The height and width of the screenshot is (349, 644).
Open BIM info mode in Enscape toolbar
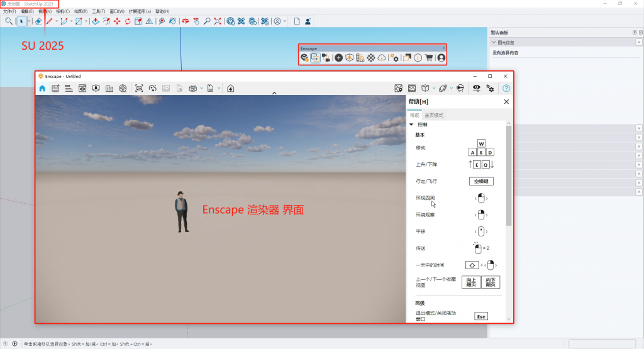tap(69, 88)
